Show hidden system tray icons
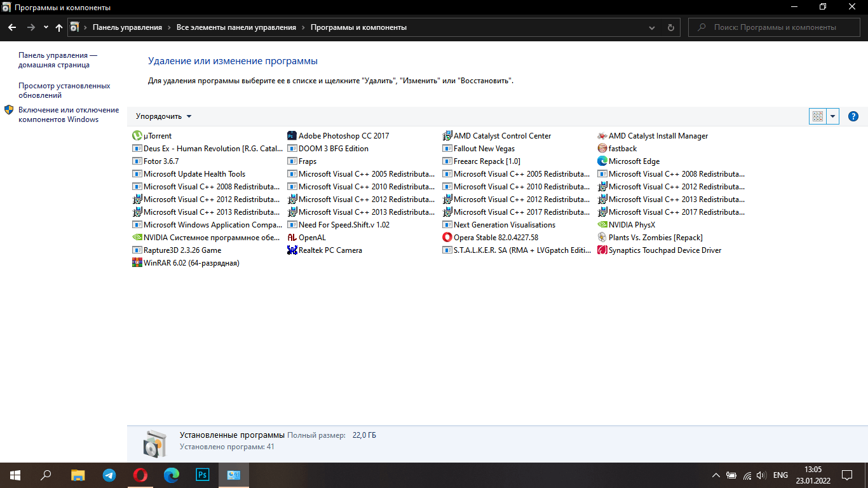Viewport: 868px width, 488px height. (x=716, y=475)
